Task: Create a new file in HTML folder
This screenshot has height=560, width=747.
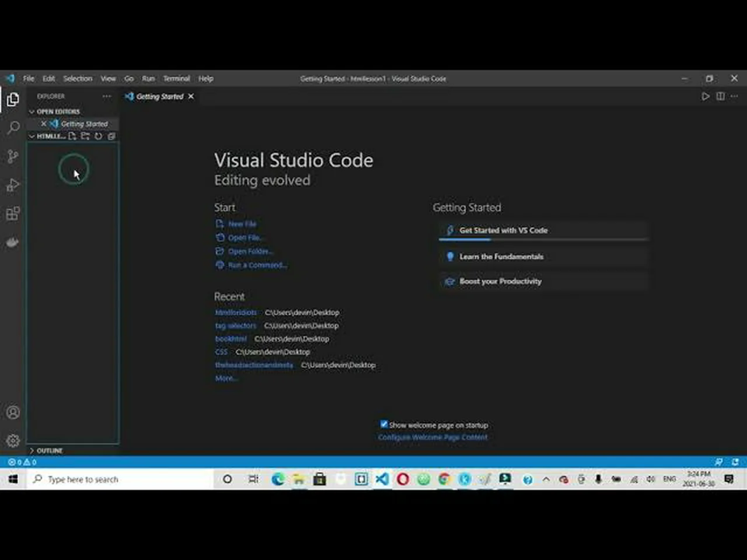Action: coord(72,136)
